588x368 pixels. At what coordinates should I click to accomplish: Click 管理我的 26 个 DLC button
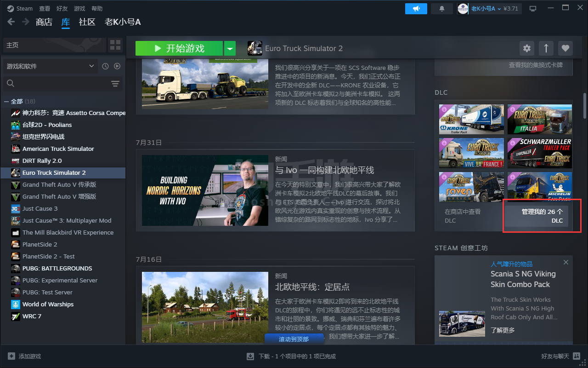pos(536,216)
